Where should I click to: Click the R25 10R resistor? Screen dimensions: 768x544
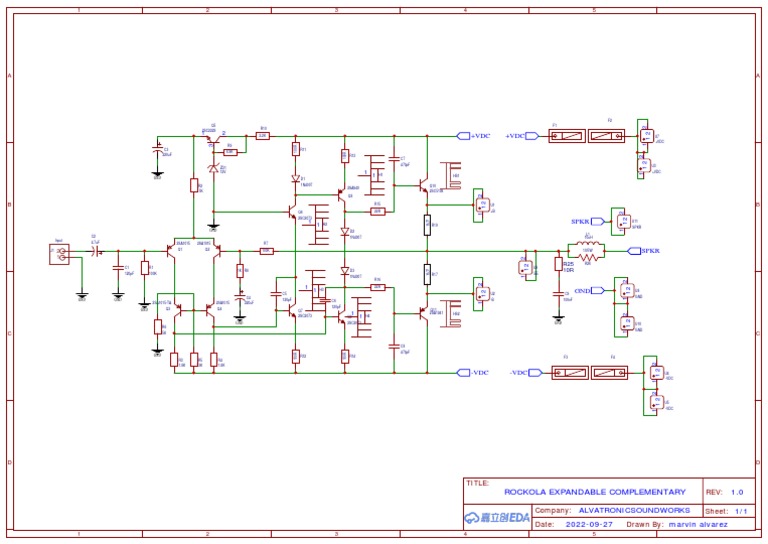click(558, 264)
